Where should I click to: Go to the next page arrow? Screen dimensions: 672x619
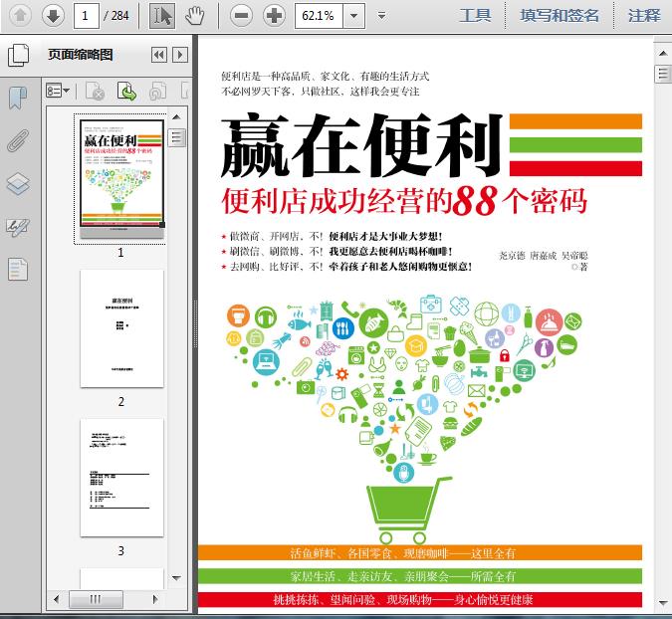click(x=53, y=15)
